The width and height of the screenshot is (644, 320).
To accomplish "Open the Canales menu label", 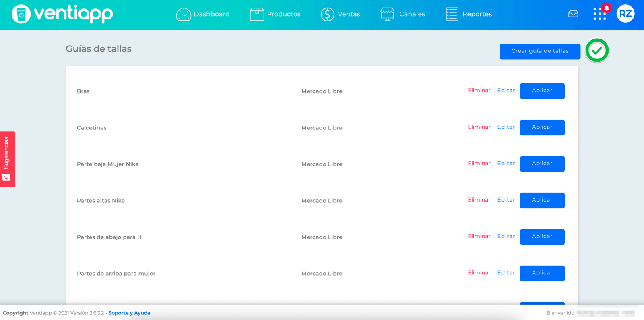I will 412,14.
